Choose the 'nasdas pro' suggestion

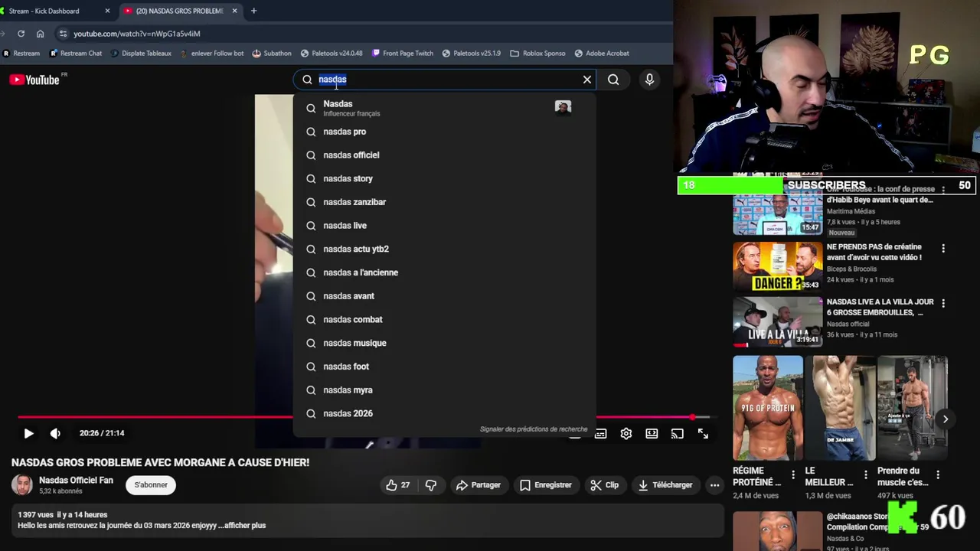click(444, 132)
